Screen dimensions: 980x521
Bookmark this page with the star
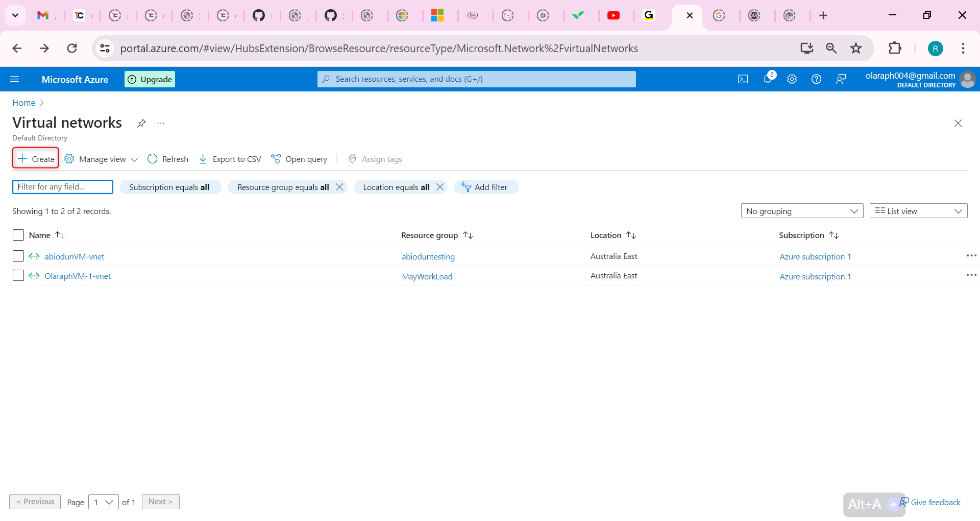click(x=856, y=48)
